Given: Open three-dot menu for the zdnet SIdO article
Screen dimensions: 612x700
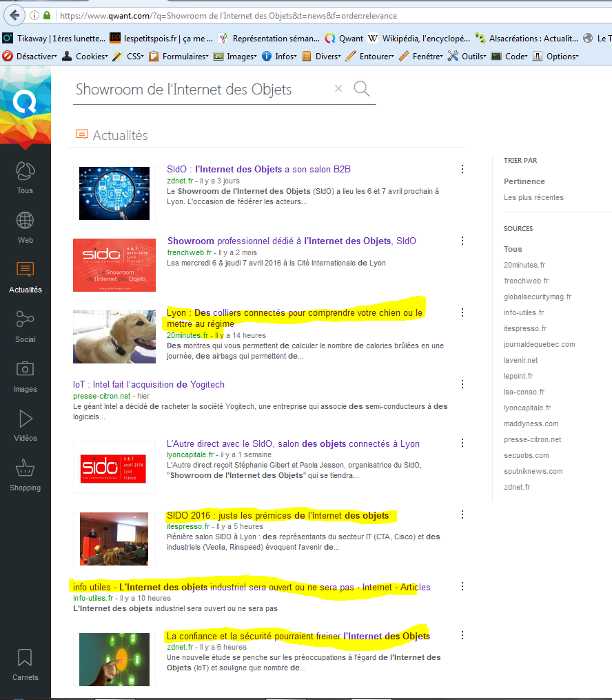Looking at the screenshot, I should coord(462,169).
